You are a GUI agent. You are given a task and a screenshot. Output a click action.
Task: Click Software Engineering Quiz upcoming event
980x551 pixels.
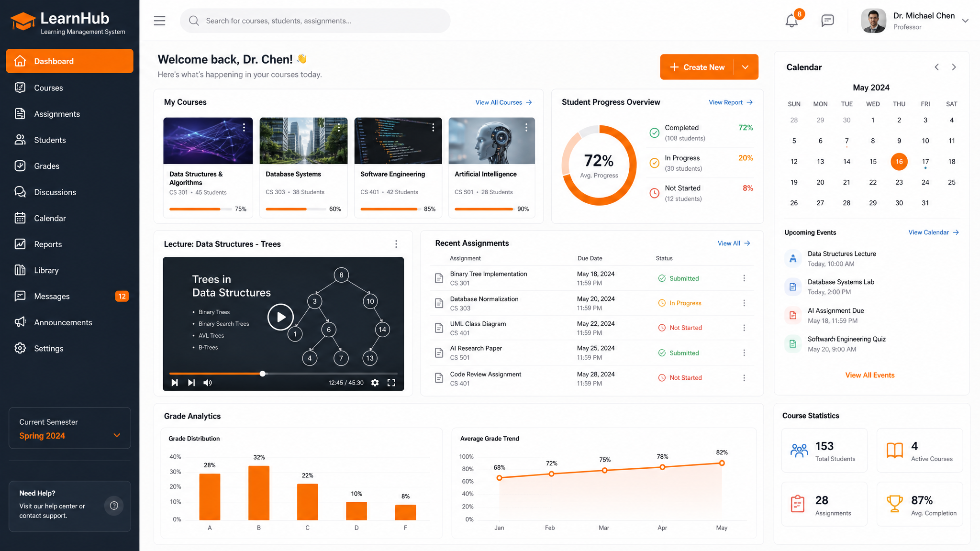coord(846,339)
